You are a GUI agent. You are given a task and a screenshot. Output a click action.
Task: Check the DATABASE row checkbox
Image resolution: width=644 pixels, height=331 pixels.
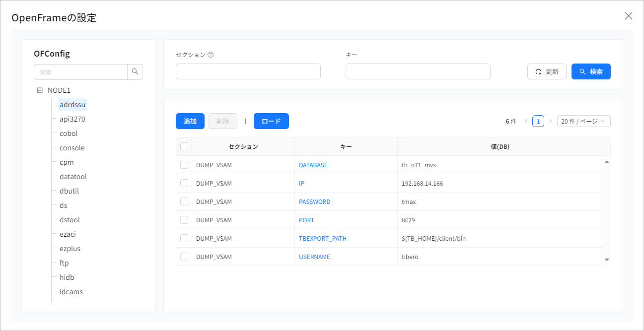pyautogui.click(x=184, y=165)
